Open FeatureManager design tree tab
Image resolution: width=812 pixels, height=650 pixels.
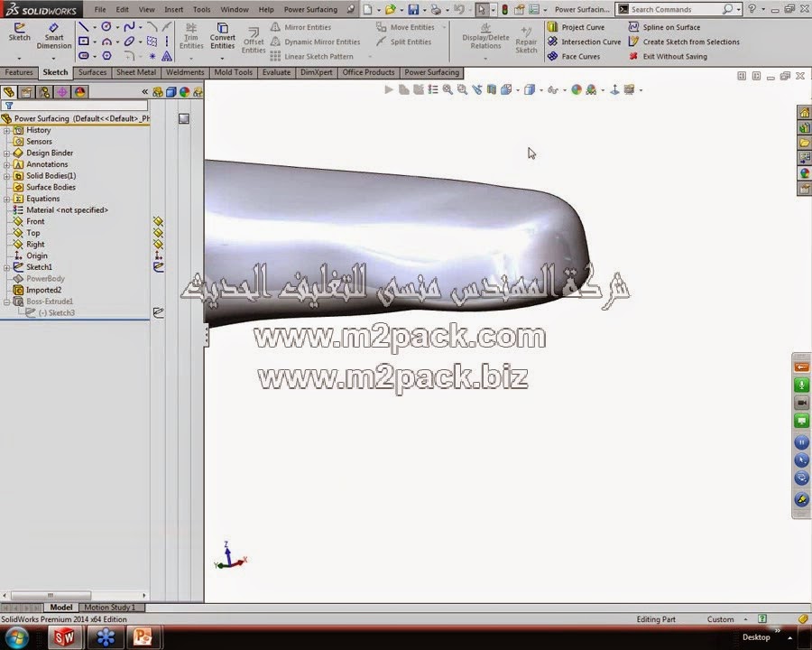point(9,92)
